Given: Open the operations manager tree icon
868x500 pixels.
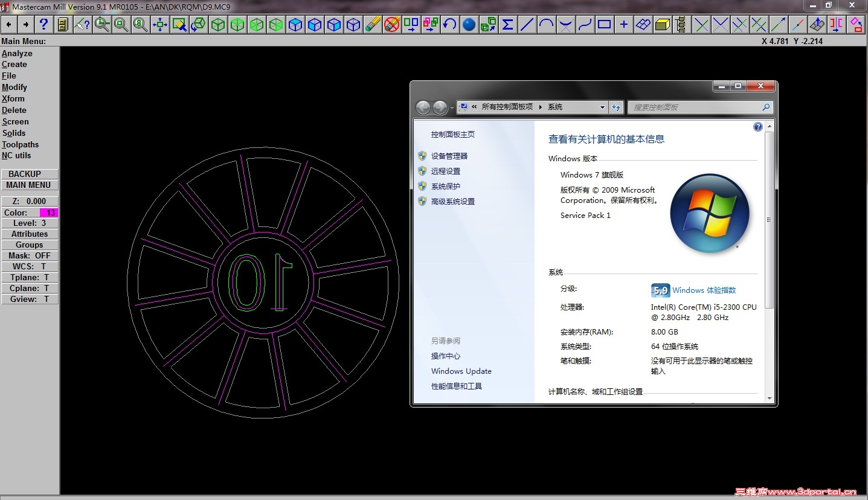Looking at the screenshot, I should 682,25.
